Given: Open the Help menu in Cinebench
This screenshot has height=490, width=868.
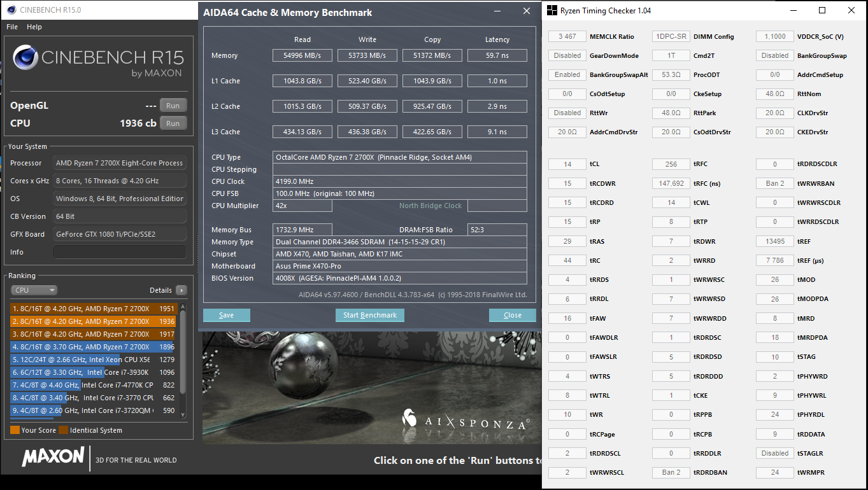Looking at the screenshot, I should point(34,27).
